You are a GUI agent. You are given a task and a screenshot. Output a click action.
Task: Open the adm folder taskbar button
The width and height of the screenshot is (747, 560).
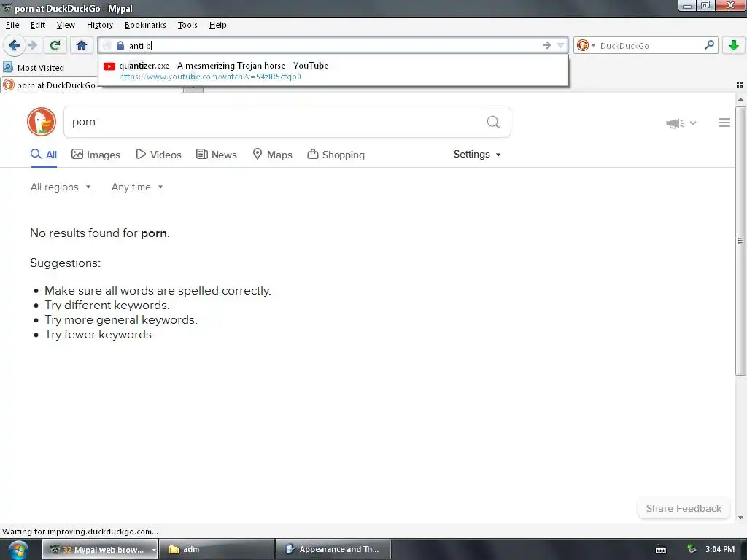pos(216,550)
